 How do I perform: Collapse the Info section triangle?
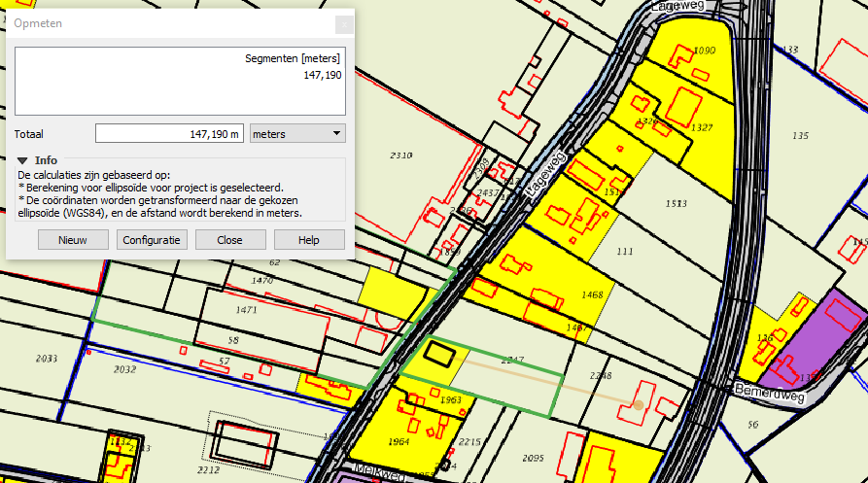pos(22,160)
